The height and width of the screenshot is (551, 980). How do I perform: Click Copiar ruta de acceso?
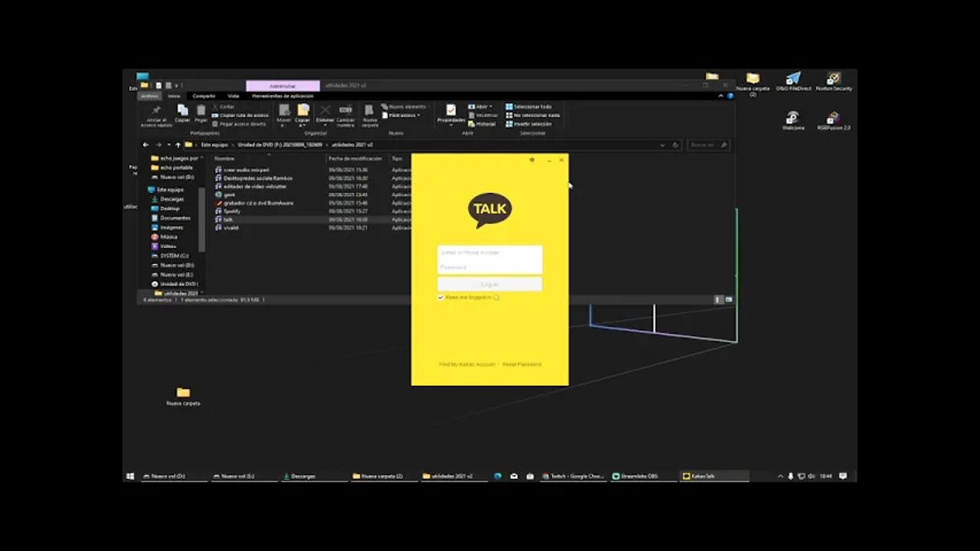[240, 115]
